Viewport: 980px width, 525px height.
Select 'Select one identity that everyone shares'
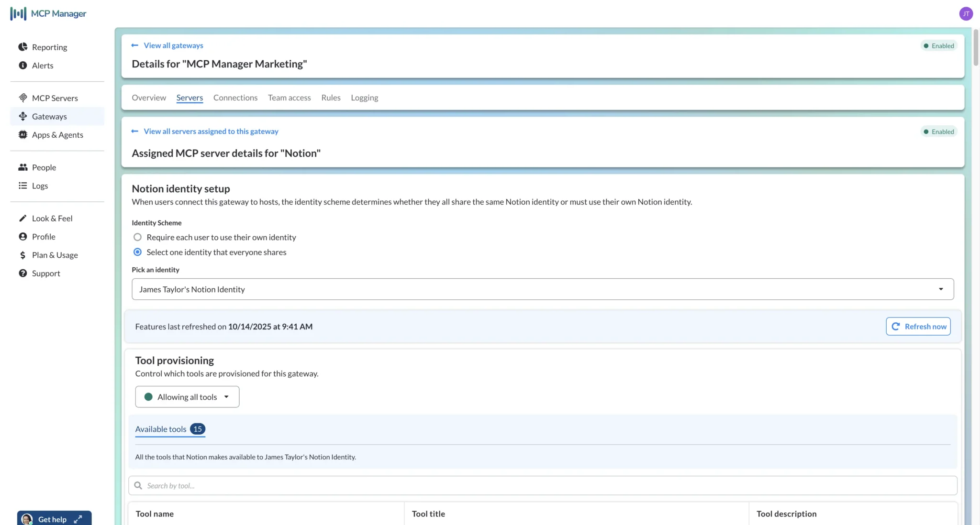point(137,252)
